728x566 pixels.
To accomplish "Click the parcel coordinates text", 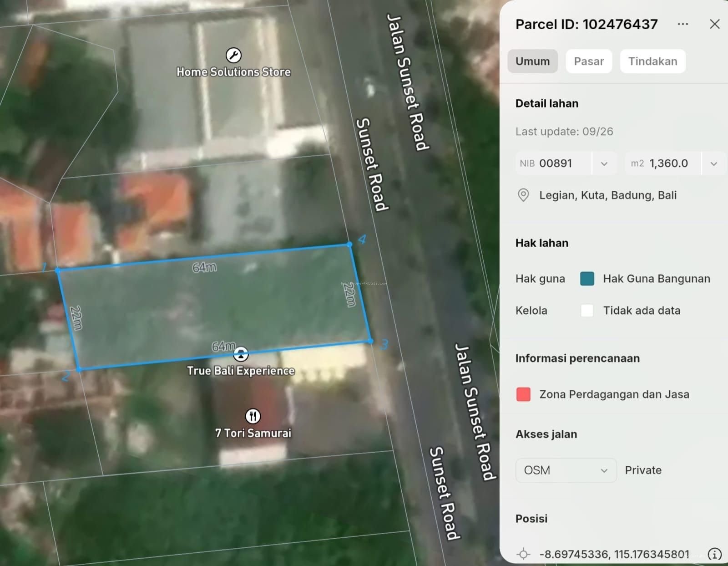I will (x=614, y=554).
